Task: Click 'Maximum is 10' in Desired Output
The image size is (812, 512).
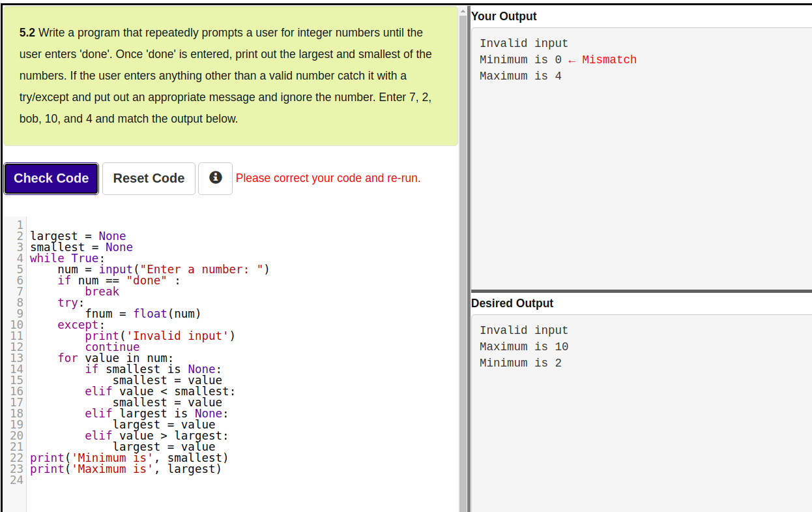Action: coord(524,347)
